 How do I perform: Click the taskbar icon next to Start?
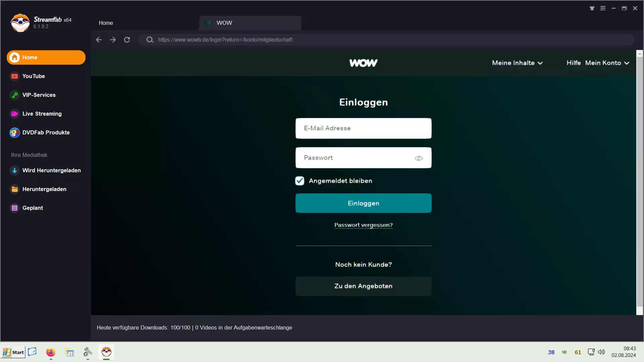32,352
